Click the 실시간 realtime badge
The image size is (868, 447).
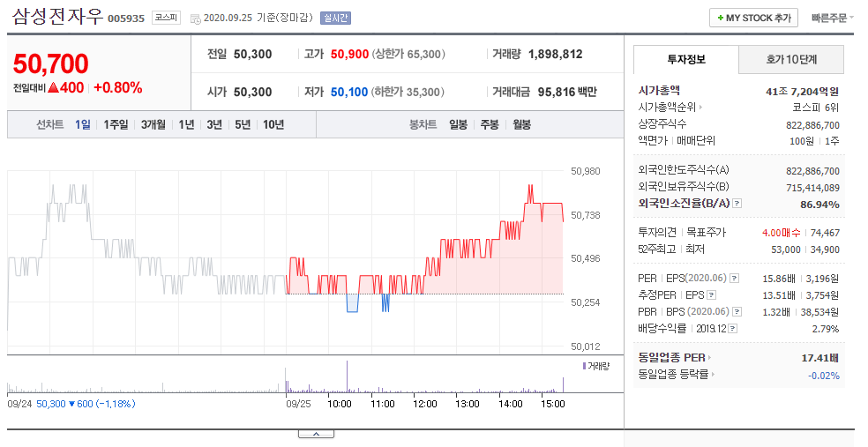(335, 19)
